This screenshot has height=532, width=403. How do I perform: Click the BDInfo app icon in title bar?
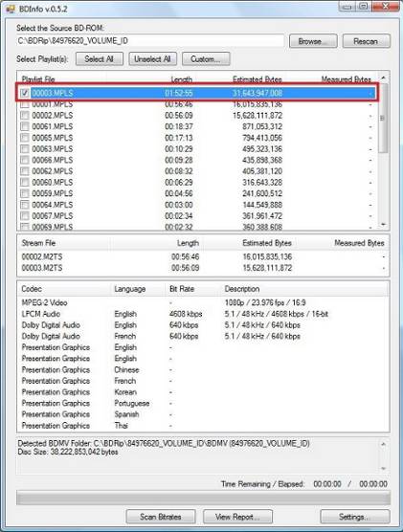pos(11,9)
